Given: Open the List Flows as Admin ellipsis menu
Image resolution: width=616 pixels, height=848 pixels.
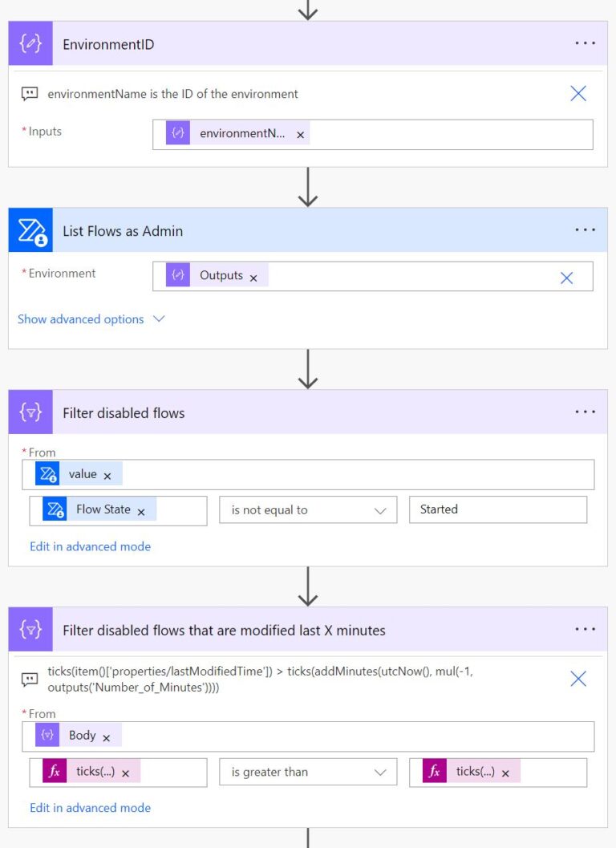Looking at the screenshot, I should (x=585, y=230).
